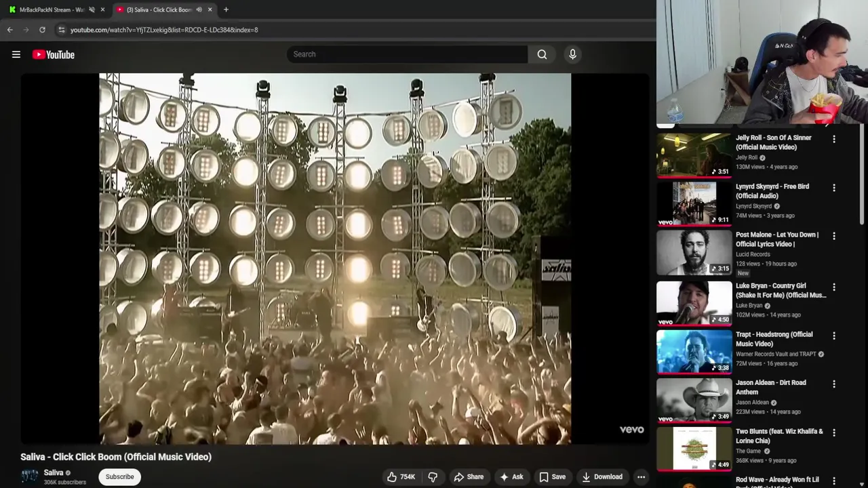Dislike the video with thumbs down

[x=433, y=477]
